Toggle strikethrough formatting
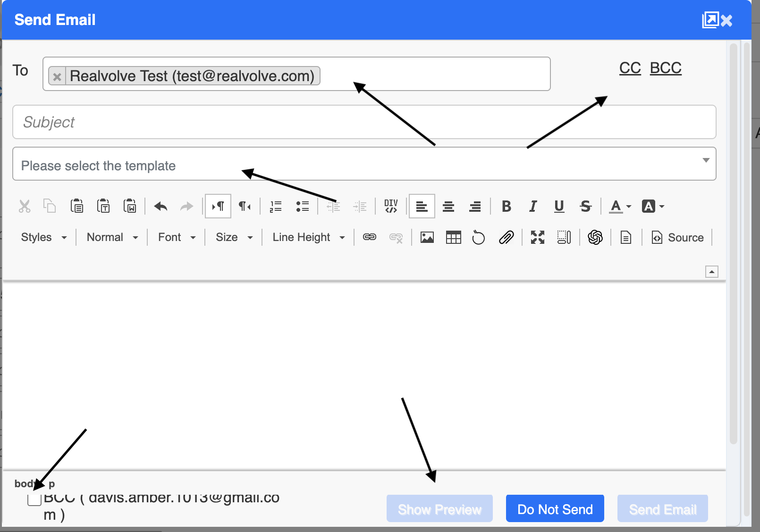The image size is (760, 532). (x=585, y=206)
